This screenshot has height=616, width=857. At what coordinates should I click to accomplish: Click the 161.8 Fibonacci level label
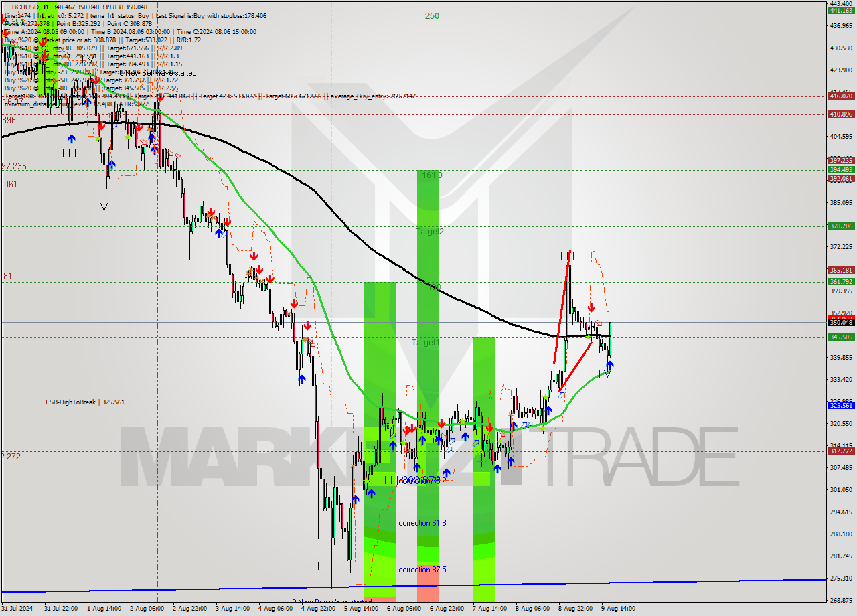[433, 175]
